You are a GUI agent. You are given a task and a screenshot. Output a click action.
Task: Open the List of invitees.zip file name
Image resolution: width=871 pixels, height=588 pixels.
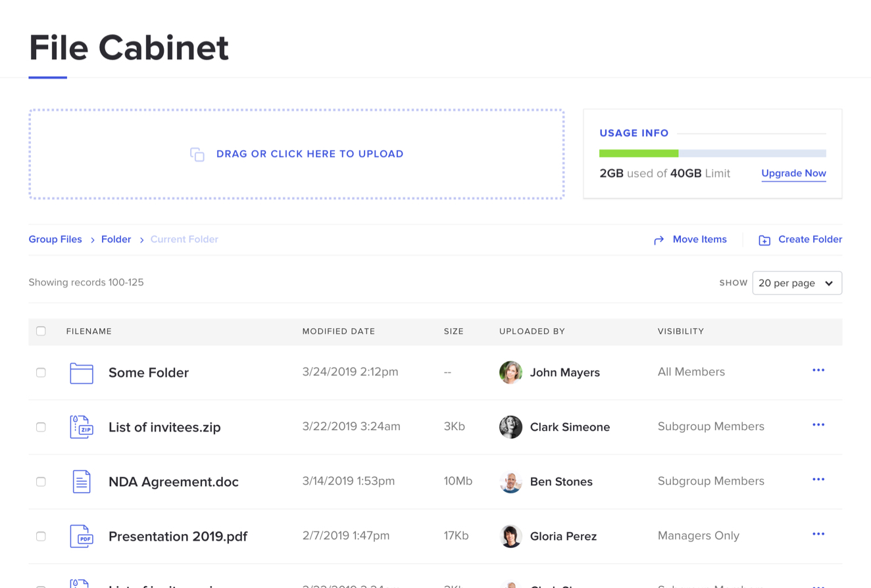[164, 428]
